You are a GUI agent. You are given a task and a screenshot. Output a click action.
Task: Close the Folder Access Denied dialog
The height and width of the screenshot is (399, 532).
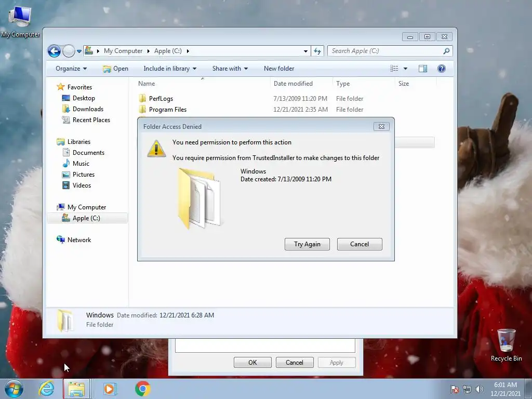pos(381,127)
